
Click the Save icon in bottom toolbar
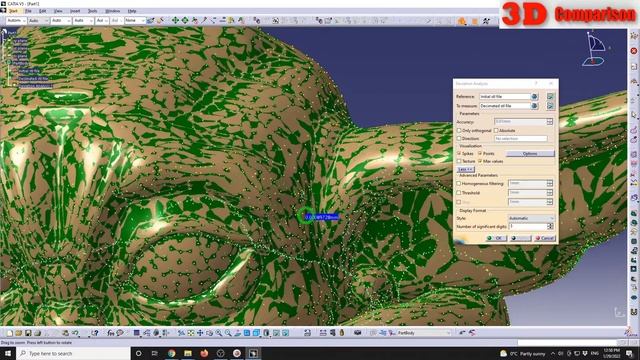point(28,333)
